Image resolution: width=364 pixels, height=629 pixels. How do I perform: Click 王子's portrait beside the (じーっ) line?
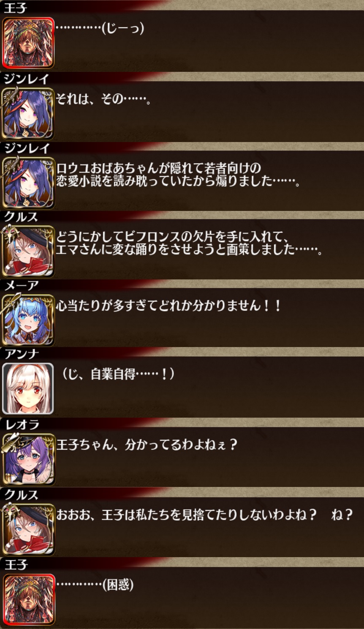28,43
